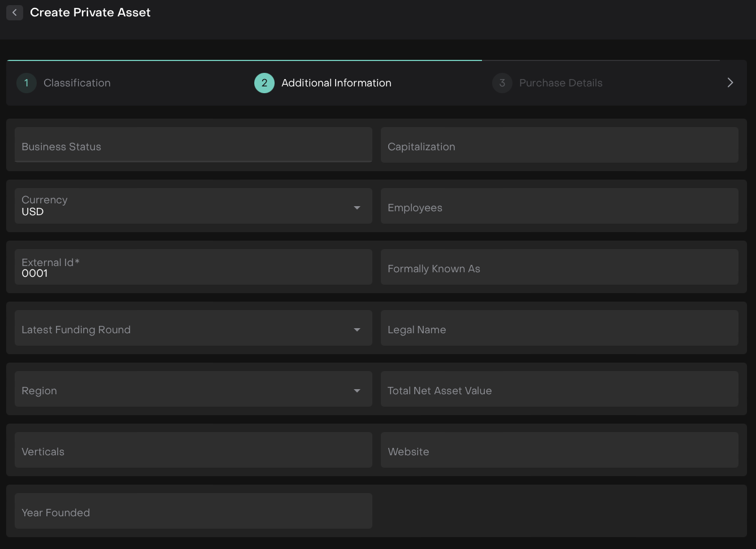Click the Year Founded field
This screenshot has width=756, height=549.
(193, 511)
